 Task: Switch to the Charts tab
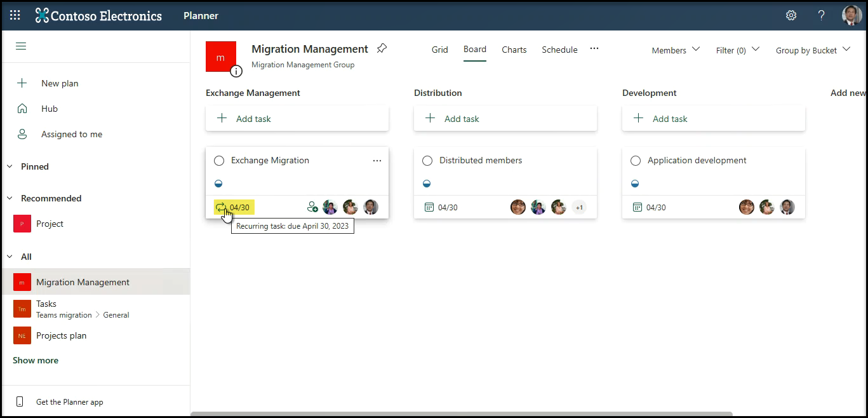(514, 50)
